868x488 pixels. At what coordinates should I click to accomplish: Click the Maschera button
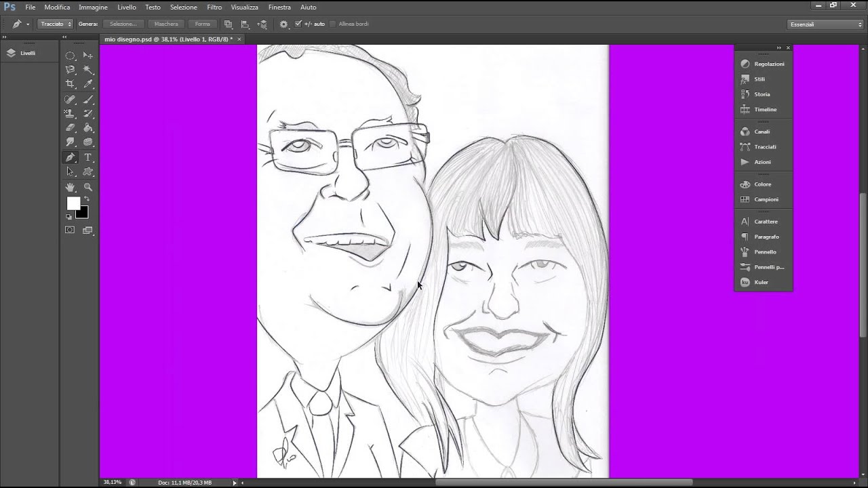(x=166, y=24)
